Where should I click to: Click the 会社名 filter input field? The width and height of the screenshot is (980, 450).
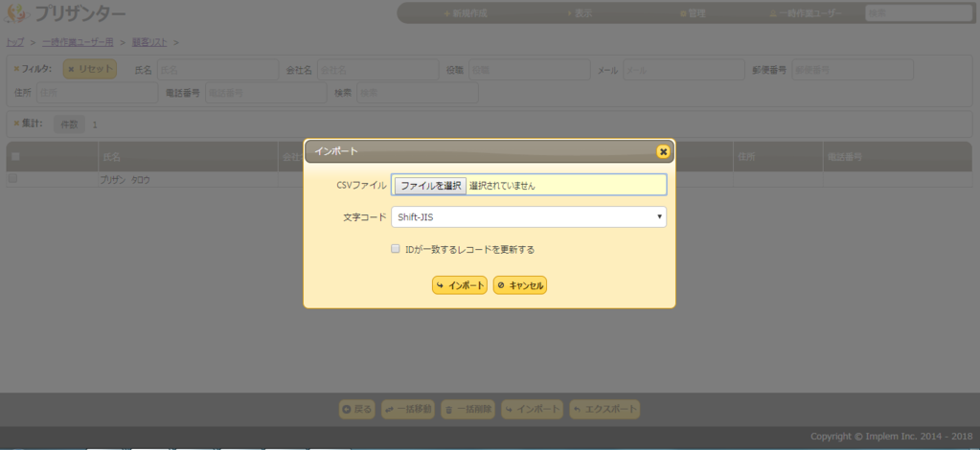(378, 70)
